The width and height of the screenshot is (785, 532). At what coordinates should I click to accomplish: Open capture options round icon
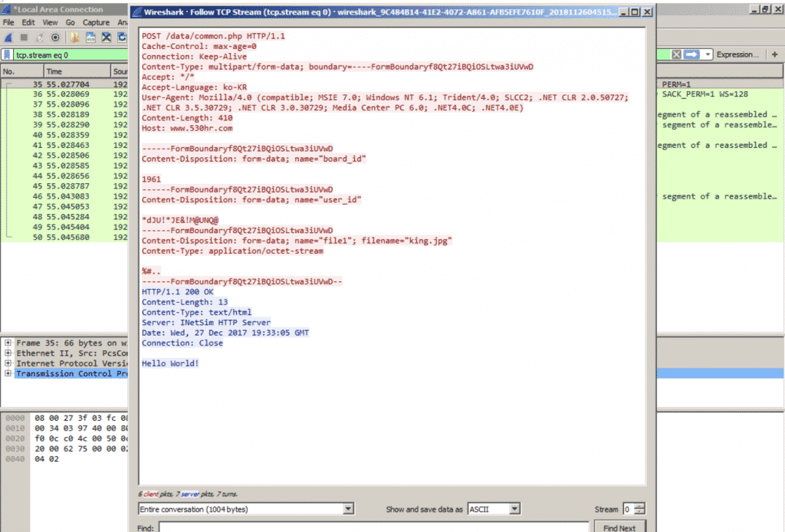55,37
